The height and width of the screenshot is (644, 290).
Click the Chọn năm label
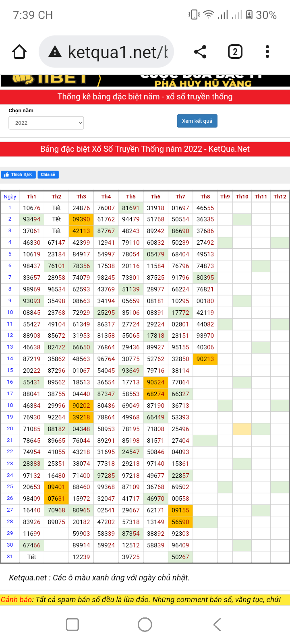(21, 111)
